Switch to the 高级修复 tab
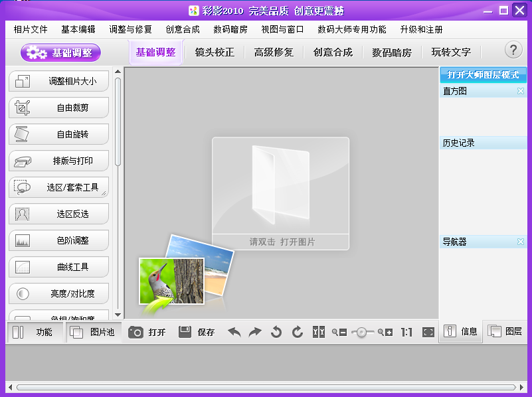 click(x=274, y=52)
